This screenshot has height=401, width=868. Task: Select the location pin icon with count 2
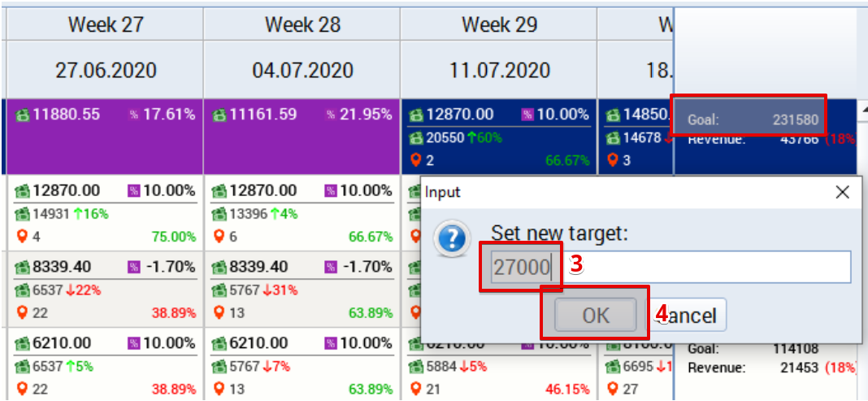point(414,160)
